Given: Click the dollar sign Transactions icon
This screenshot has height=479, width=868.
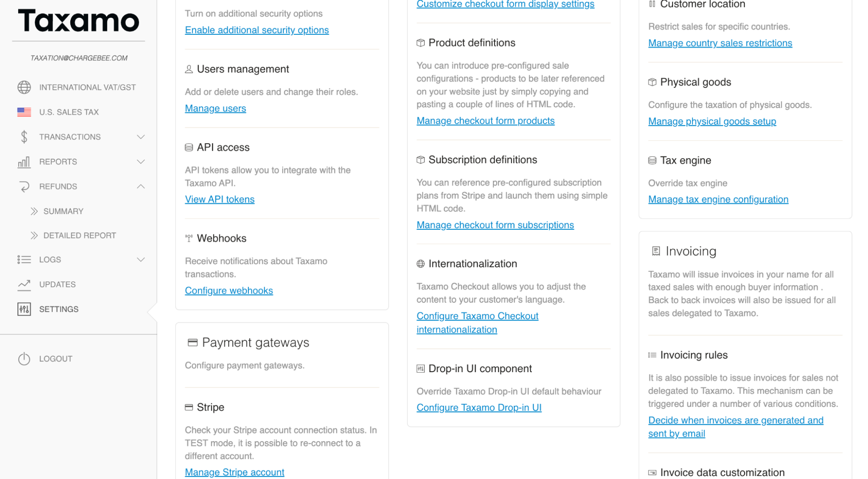Looking at the screenshot, I should (24, 137).
